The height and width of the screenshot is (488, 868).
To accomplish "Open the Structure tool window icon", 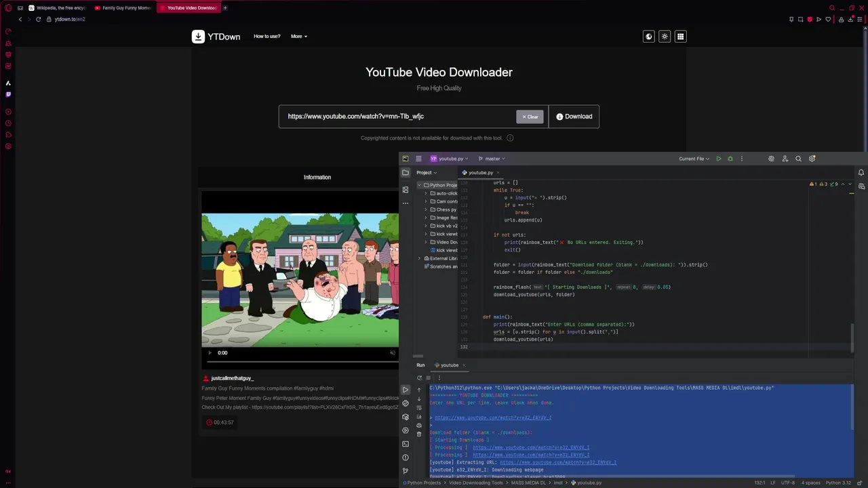I will [406, 190].
